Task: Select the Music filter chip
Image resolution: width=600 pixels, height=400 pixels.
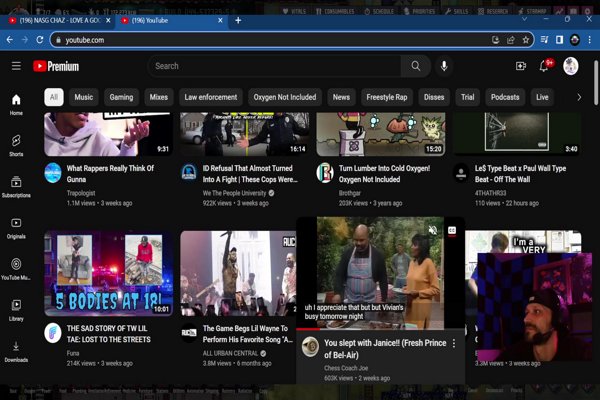Action: (x=83, y=97)
